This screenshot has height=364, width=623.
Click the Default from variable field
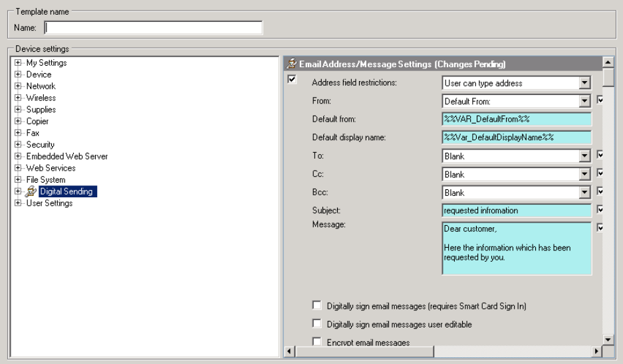point(517,119)
